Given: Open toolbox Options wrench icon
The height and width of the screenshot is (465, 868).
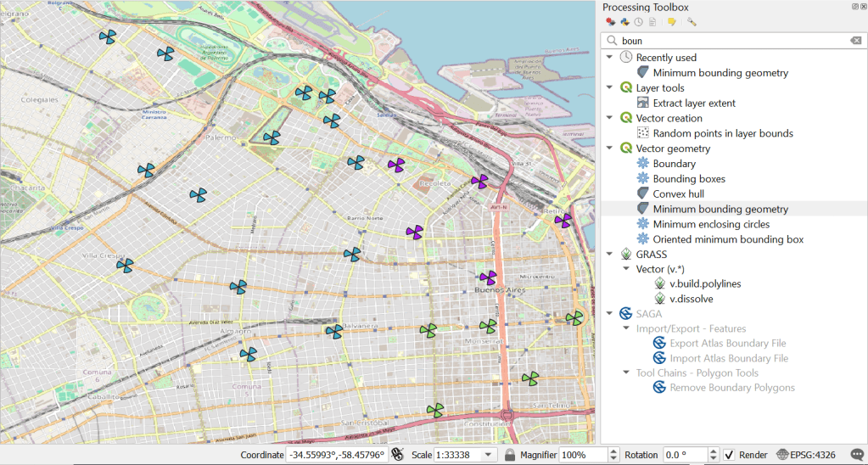Looking at the screenshot, I should tap(692, 22).
